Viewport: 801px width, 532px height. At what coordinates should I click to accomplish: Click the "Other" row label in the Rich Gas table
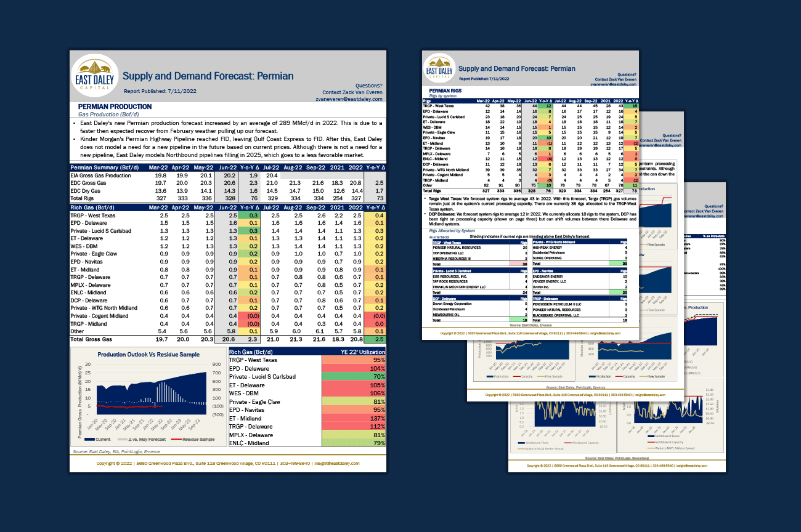click(x=77, y=331)
